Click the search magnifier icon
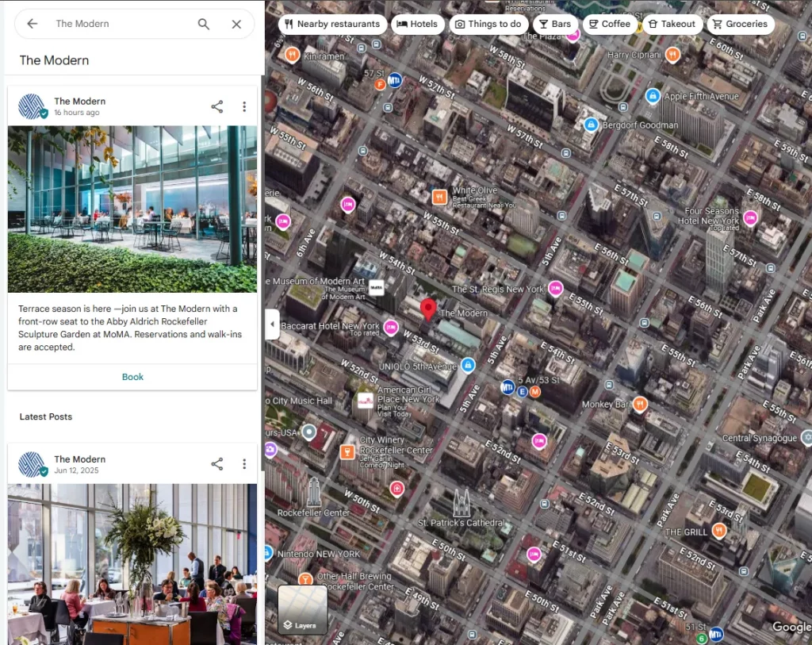Viewport: 812px width, 645px height. (204, 24)
